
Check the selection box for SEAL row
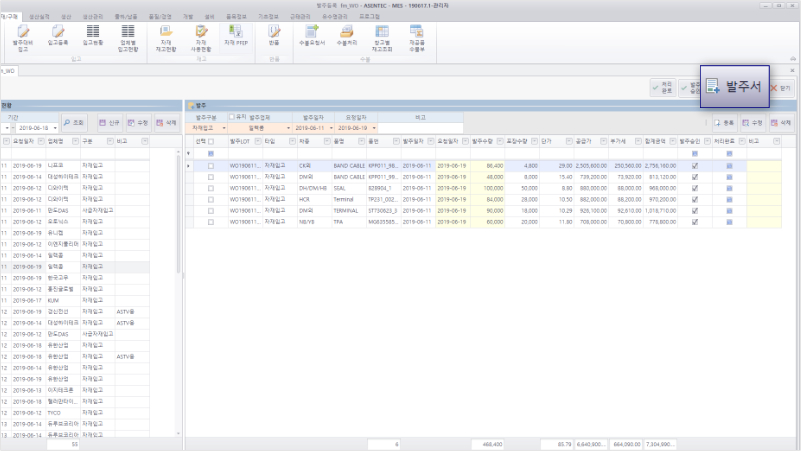(x=211, y=188)
